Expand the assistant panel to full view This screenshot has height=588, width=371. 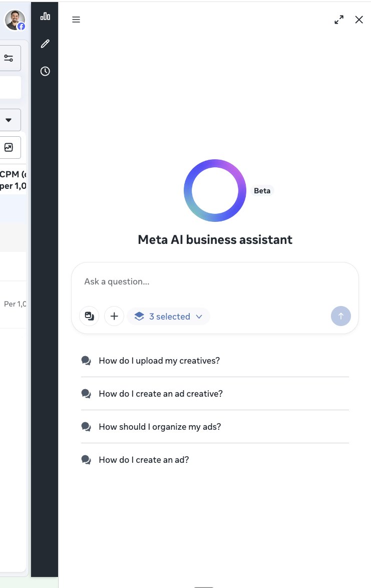click(x=339, y=20)
